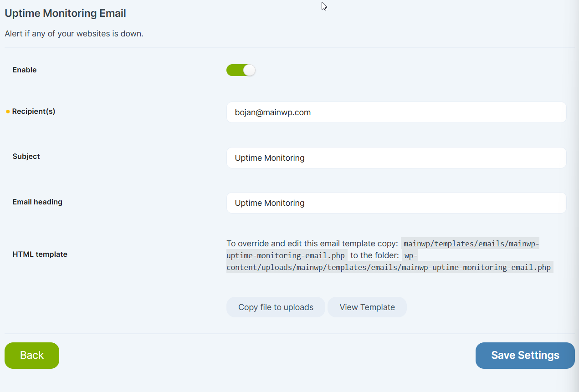Image resolution: width=579 pixels, height=392 pixels.
Task: Click the Email heading label
Action: [37, 202]
